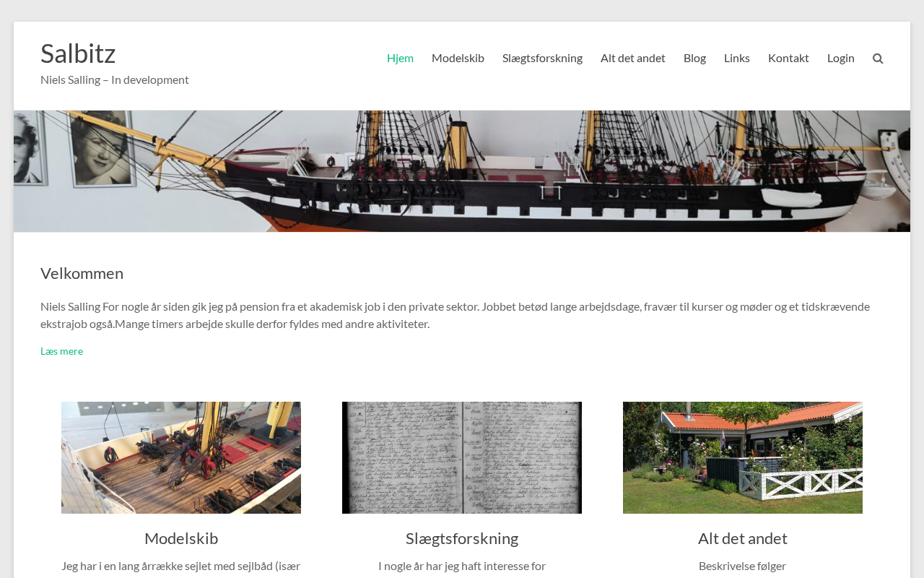Visit the Links menu item
The image size is (924, 578).
[737, 58]
